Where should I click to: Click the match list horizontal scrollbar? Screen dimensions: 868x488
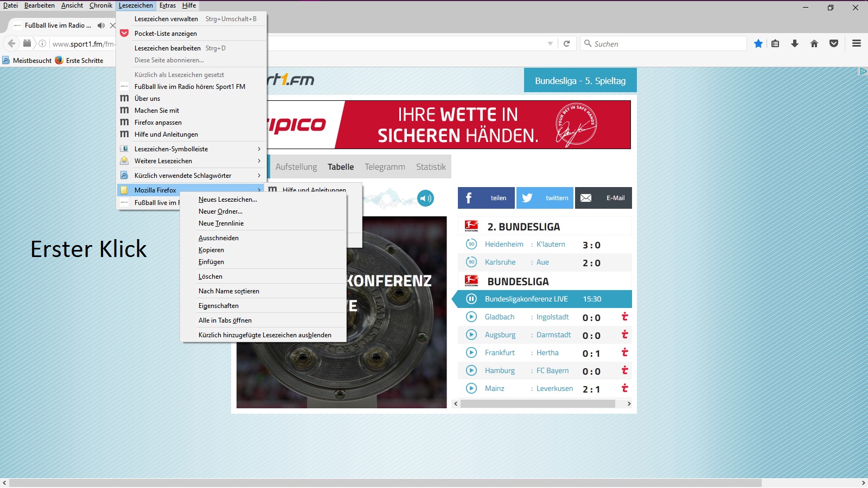[x=538, y=403]
